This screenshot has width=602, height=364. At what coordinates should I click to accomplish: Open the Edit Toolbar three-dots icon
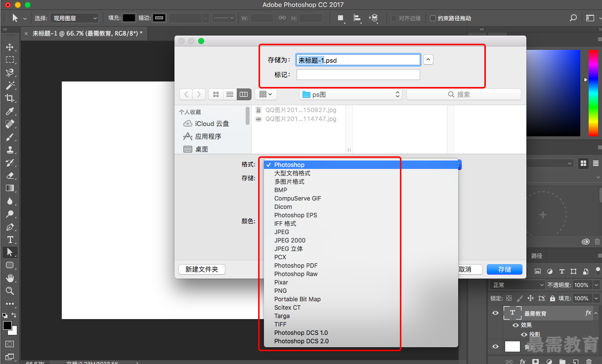pyautogui.click(x=9, y=304)
